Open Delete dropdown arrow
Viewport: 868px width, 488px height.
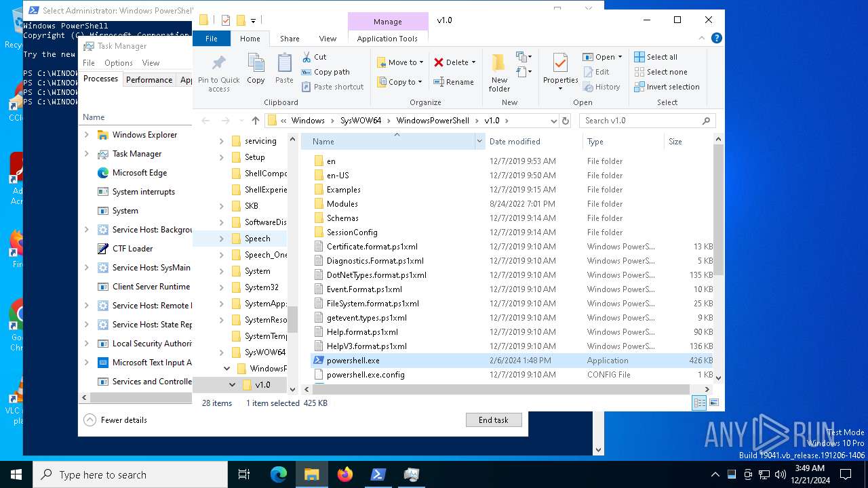coord(473,62)
